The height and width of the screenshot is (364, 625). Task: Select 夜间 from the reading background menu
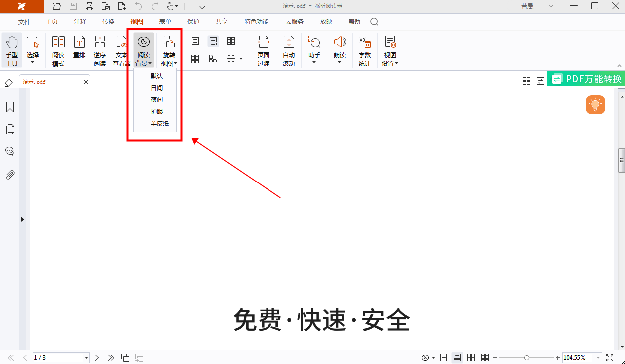(x=156, y=99)
